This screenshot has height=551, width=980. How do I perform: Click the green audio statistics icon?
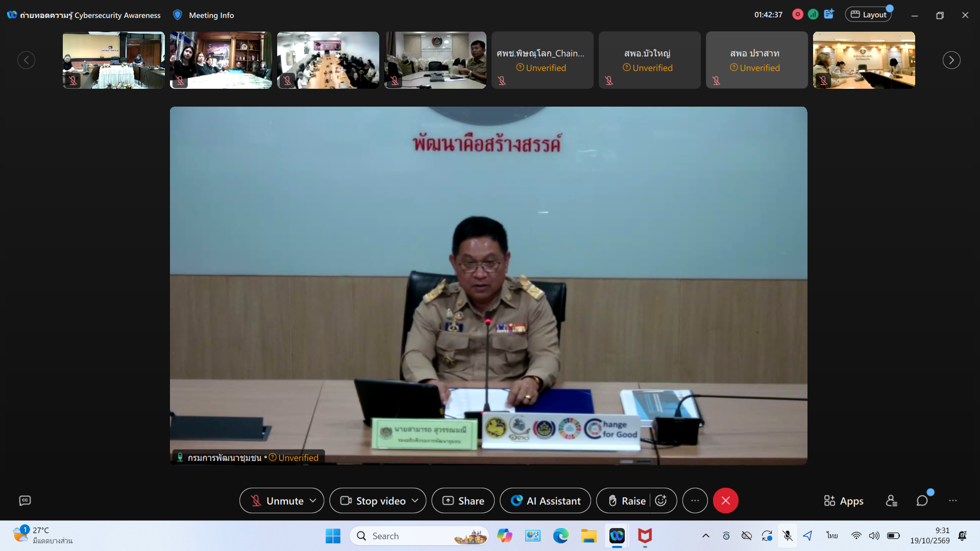click(813, 15)
